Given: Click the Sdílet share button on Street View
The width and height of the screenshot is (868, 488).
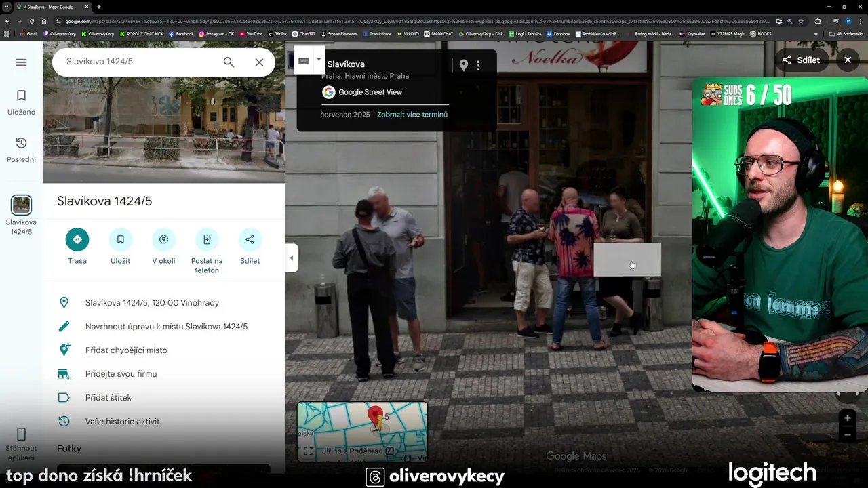Looking at the screenshot, I should click(x=801, y=60).
